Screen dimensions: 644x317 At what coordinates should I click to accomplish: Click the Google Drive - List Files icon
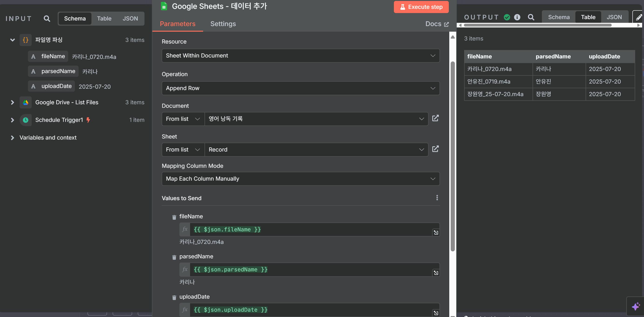coord(26,102)
